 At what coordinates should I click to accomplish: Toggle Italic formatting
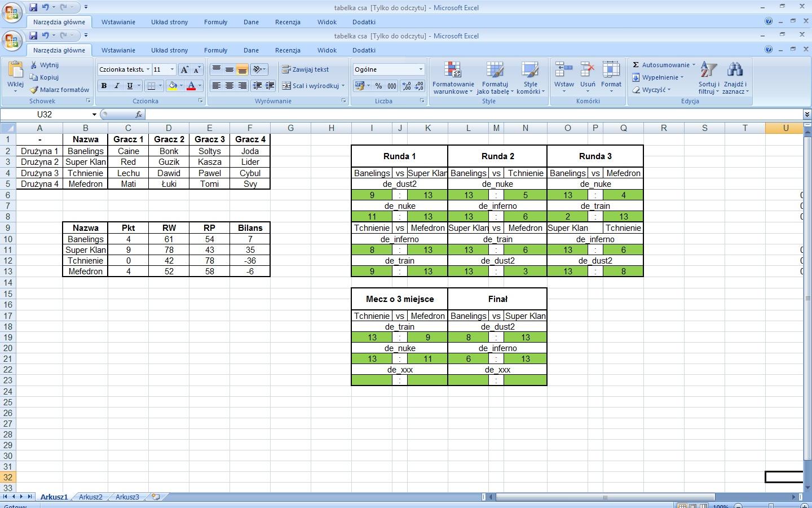[117, 86]
